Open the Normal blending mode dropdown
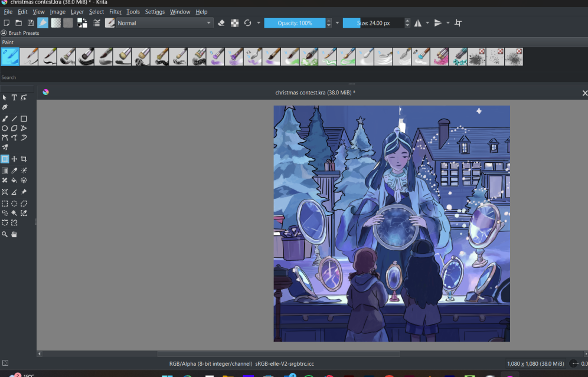The width and height of the screenshot is (588, 377). [x=164, y=23]
